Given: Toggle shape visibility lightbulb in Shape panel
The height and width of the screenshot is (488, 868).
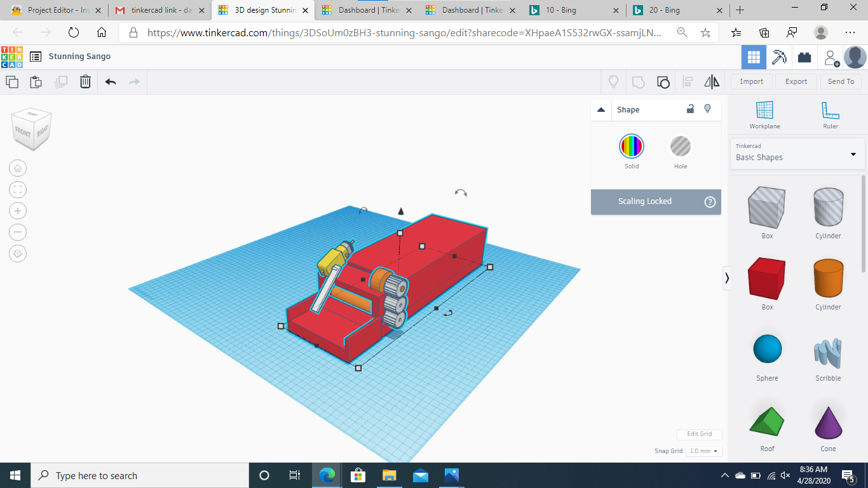Looking at the screenshot, I should pyautogui.click(x=708, y=109).
